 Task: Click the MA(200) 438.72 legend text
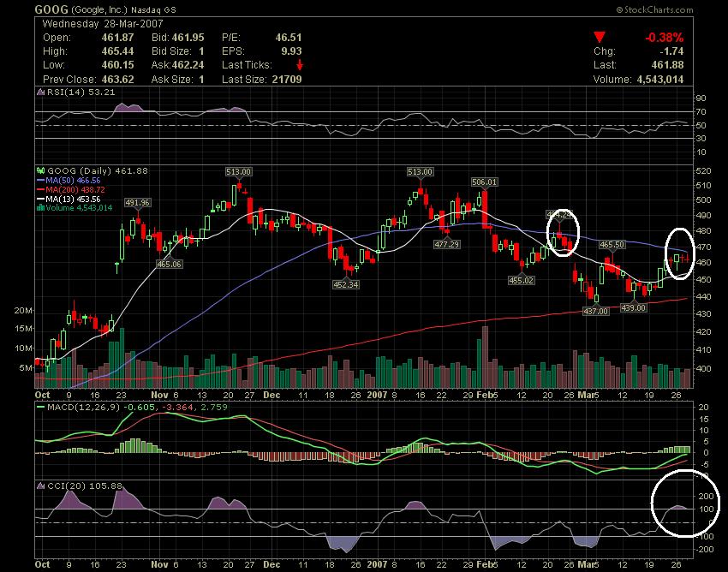coord(75,190)
